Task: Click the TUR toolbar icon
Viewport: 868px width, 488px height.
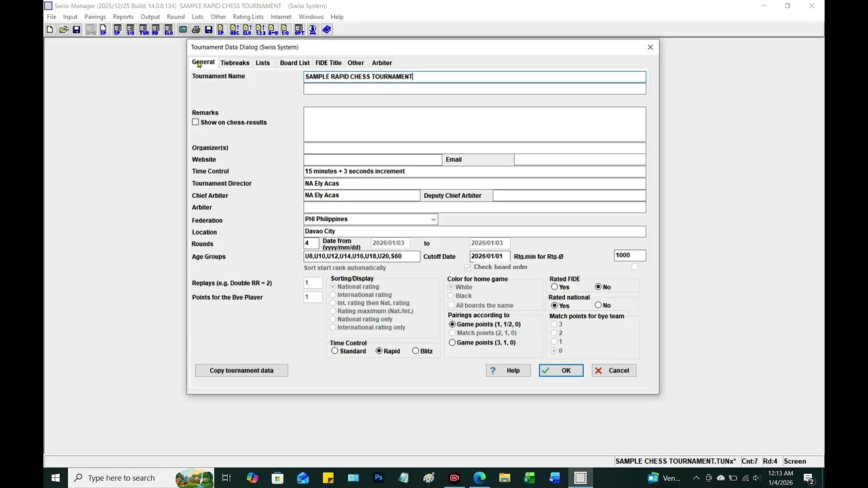Action: pyautogui.click(x=144, y=29)
